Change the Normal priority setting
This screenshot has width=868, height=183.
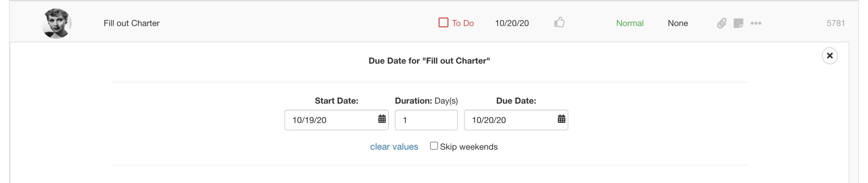[630, 23]
